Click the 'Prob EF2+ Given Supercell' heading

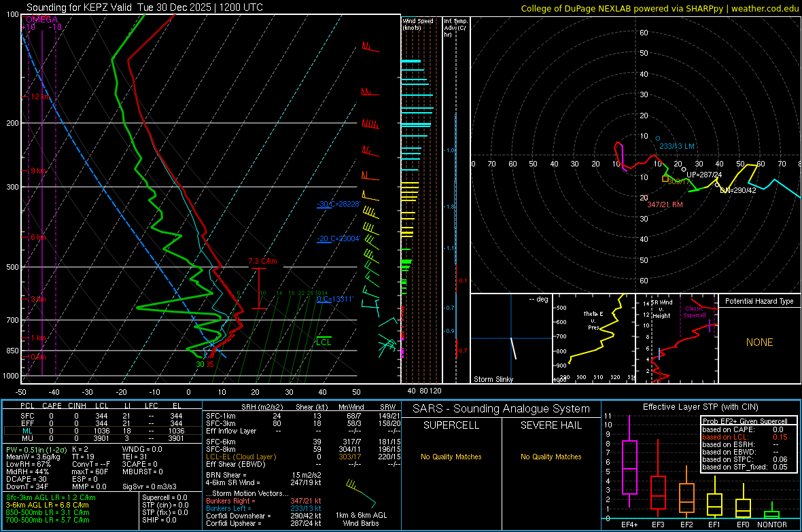coord(745,421)
